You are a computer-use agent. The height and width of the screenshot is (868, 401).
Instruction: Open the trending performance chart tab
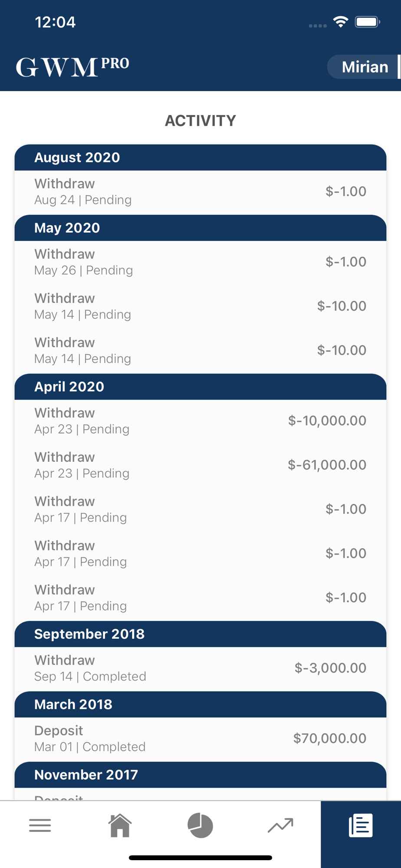point(280,825)
